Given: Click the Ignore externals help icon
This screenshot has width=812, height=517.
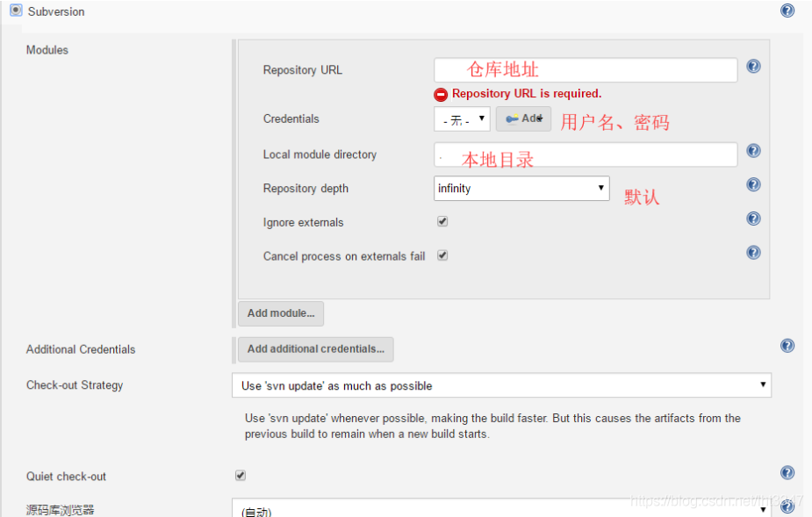Looking at the screenshot, I should tap(753, 219).
